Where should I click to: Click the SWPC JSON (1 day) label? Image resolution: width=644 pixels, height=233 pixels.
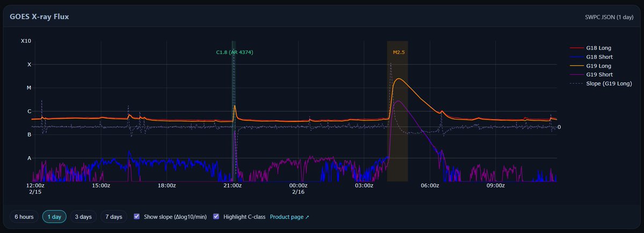[x=609, y=17]
